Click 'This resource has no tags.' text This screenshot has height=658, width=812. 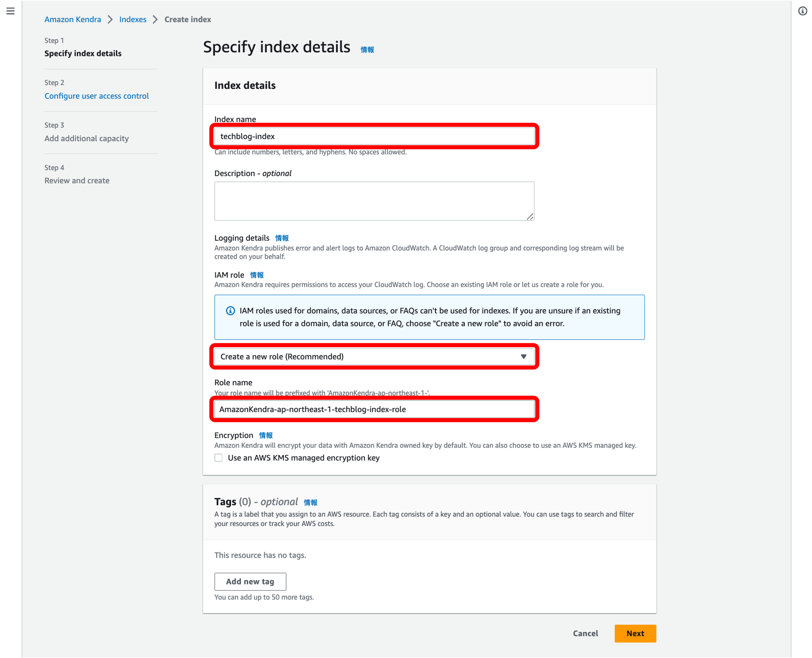tap(260, 555)
